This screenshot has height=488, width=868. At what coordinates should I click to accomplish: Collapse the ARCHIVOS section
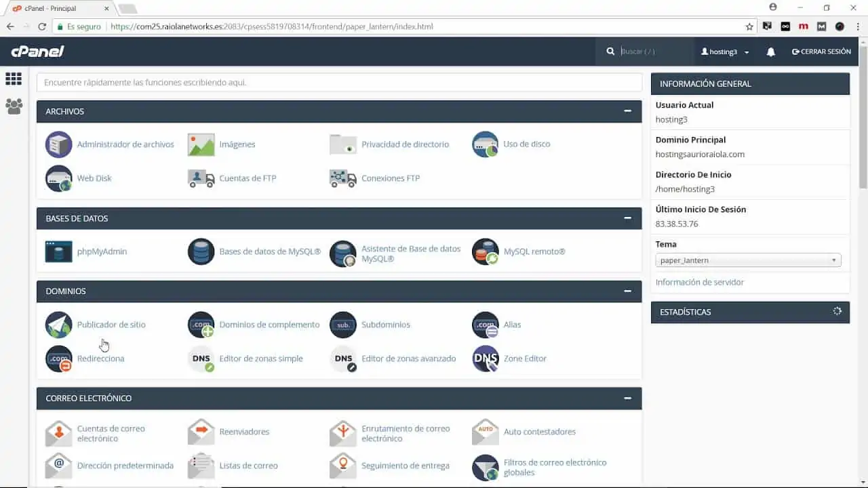[628, 111]
